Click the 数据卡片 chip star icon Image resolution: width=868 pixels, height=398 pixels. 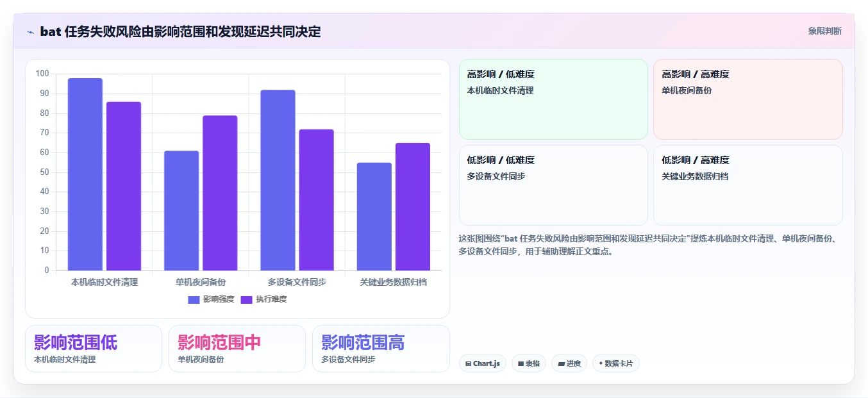point(601,363)
